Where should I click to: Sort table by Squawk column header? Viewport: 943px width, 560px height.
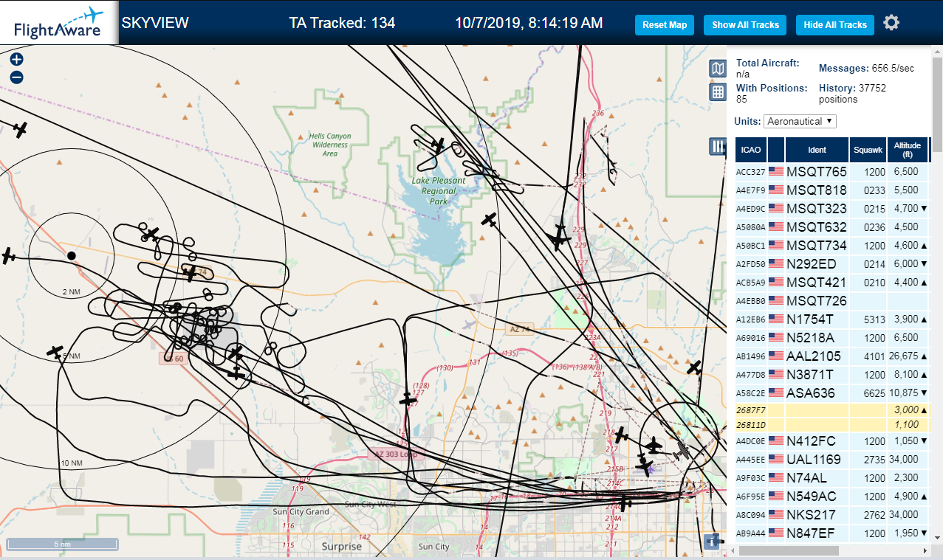pos(868,150)
